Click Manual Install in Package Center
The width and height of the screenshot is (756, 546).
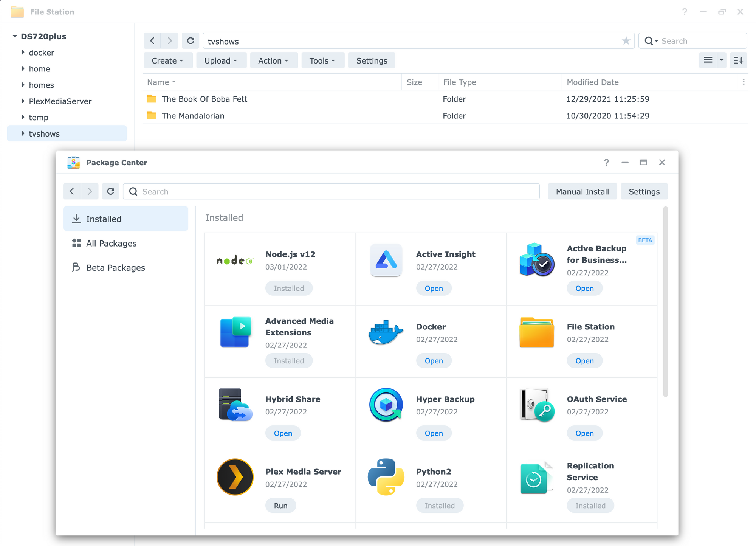[582, 191]
